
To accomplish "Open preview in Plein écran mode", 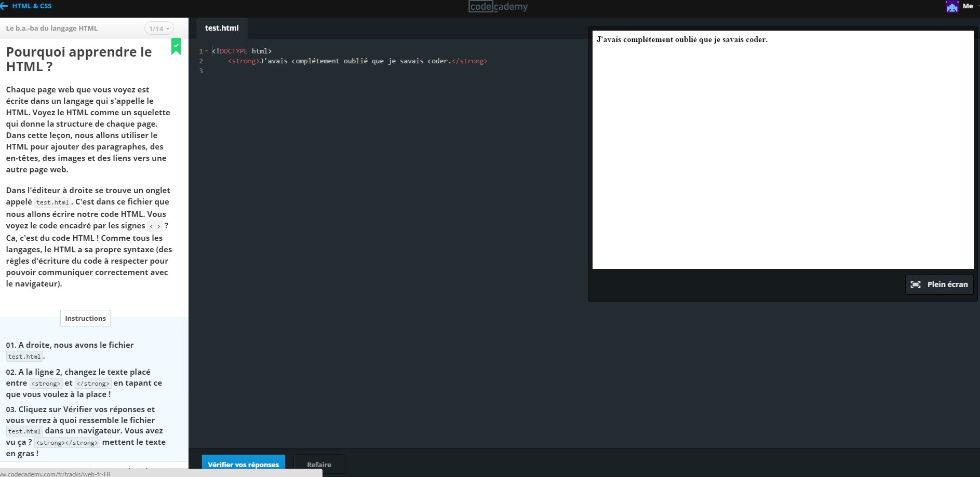I will click(x=939, y=284).
